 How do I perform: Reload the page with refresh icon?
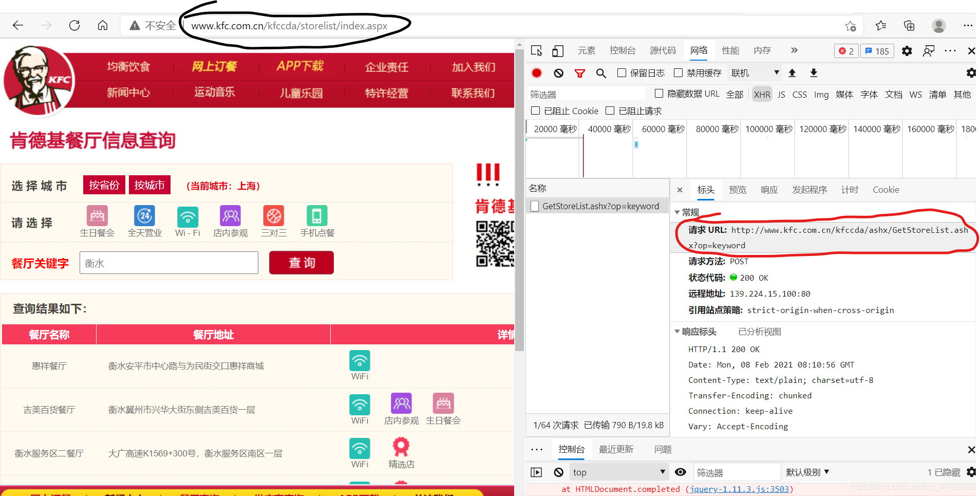pos(74,25)
